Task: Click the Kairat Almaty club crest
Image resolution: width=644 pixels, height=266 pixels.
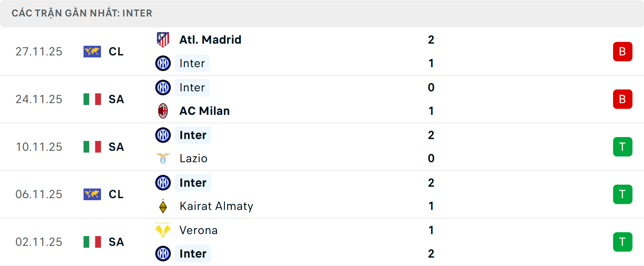Action: coord(163,206)
